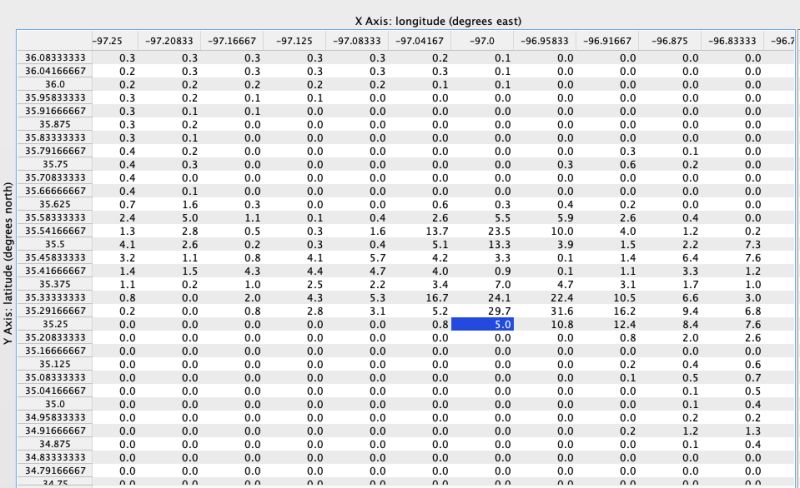Select the 35.0 latitude row label

[x=55, y=404]
